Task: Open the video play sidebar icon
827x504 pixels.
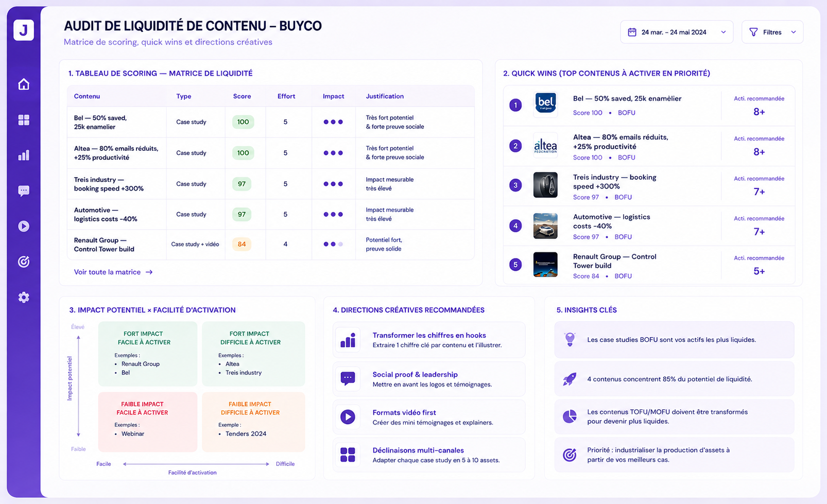Action: (x=24, y=226)
